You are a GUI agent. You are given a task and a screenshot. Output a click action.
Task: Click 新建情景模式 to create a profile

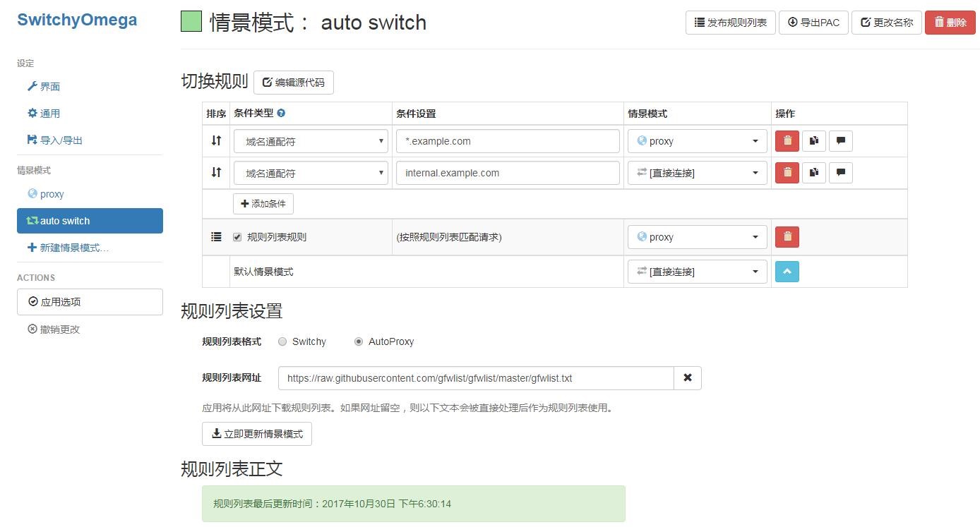[68, 248]
